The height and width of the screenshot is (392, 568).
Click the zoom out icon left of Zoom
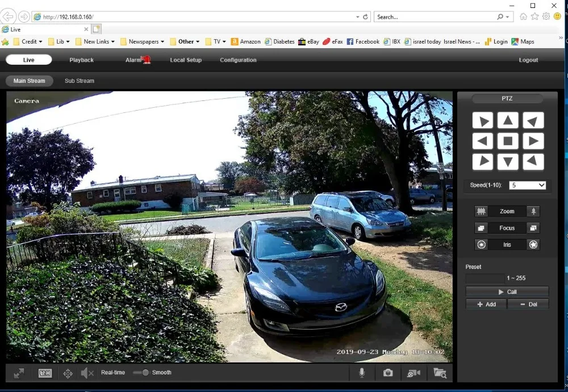(x=481, y=211)
